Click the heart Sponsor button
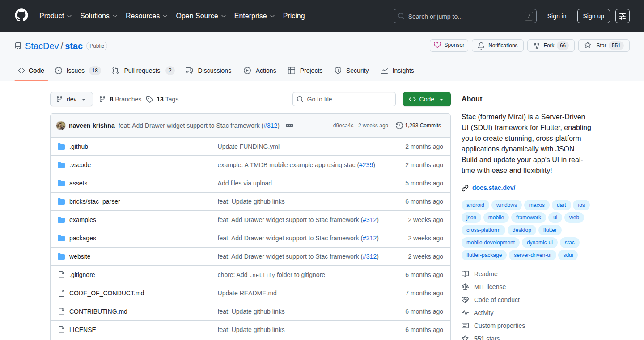 (x=449, y=46)
